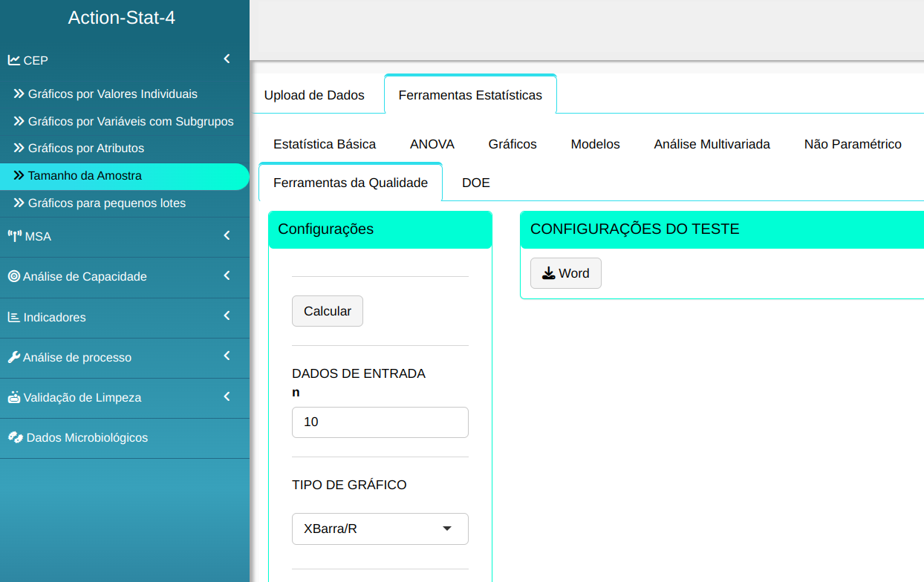Collapse the CEP menu chevron
The image size is (924, 582).
[x=227, y=59]
